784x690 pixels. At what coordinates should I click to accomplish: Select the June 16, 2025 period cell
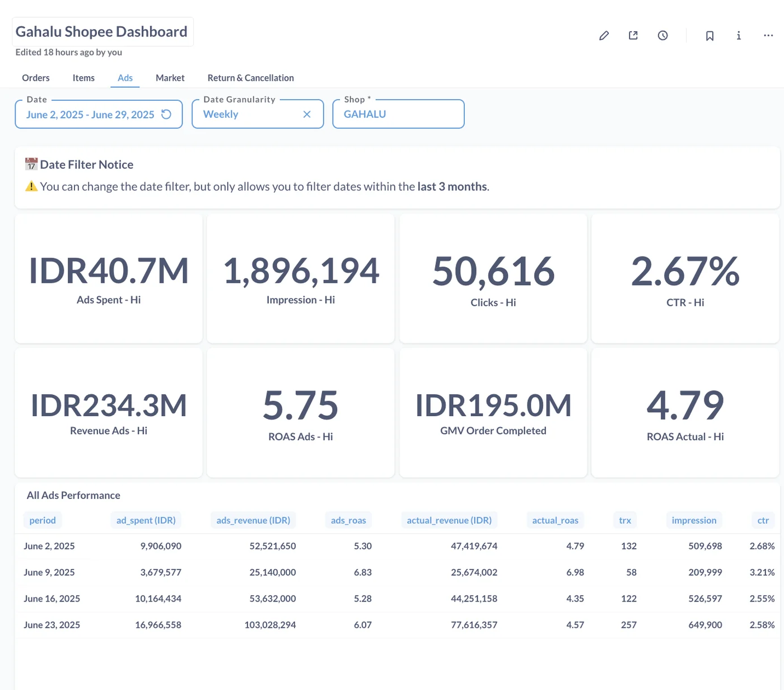coord(52,599)
